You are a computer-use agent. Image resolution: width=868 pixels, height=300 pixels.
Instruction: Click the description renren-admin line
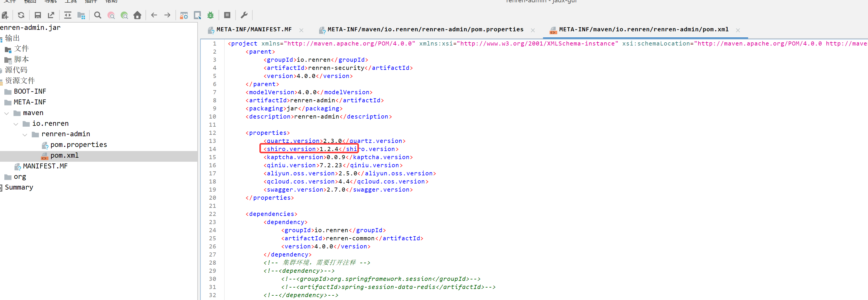[x=319, y=117]
